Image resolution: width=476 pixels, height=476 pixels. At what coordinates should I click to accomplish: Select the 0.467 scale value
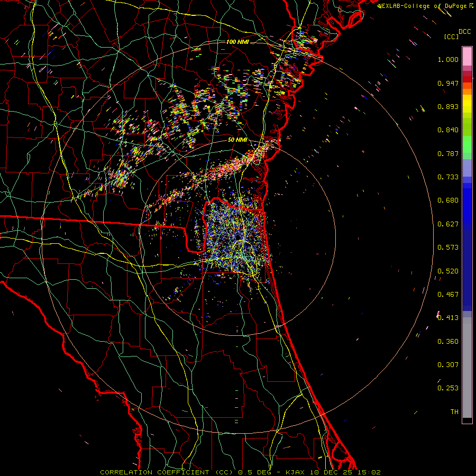point(448,295)
